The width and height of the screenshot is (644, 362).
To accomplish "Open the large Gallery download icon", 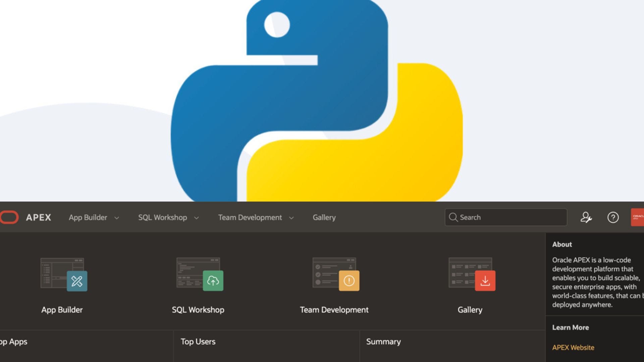I will (x=472, y=274).
